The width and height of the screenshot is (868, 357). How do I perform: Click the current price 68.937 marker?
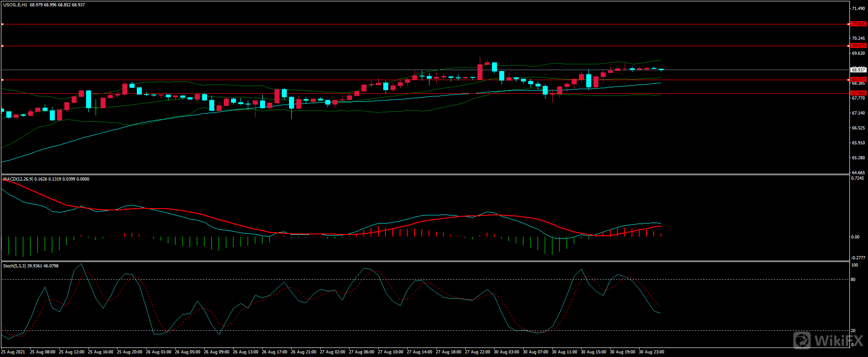tap(858, 70)
